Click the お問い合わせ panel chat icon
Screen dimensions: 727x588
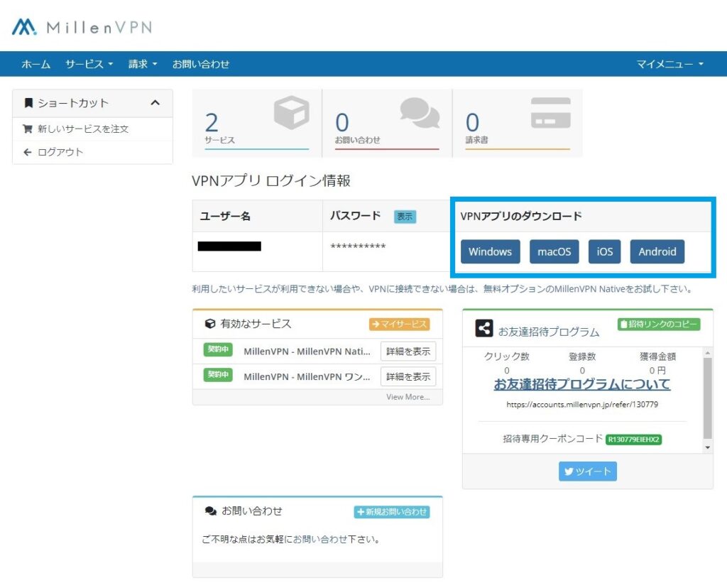210,511
